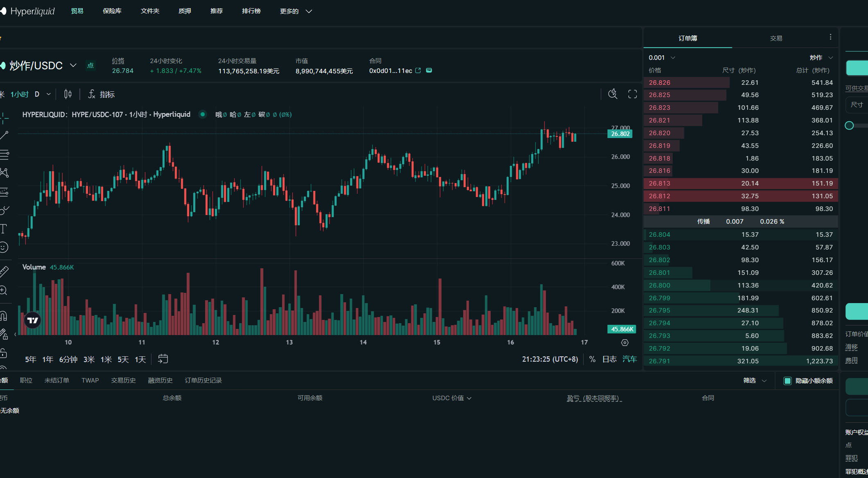The height and width of the screenshot is (478, 868).
Task: Click the order size slider handle
Action: pyautogui.click(x=849, y=126)
